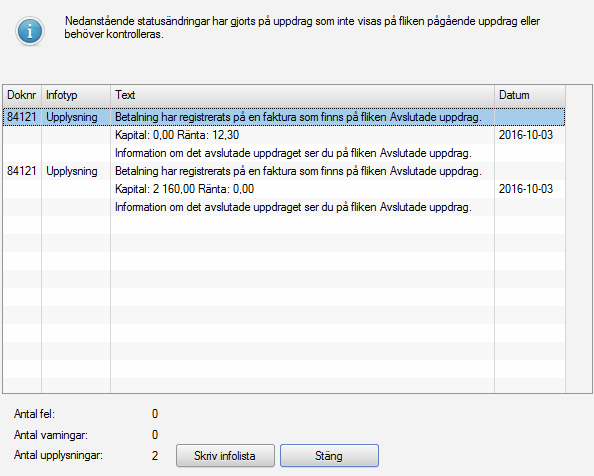Viewport: 594px width, 476px height.
Task: Click the Nedanstående statusändringar info message text
Action: click(x=302, y=28)
